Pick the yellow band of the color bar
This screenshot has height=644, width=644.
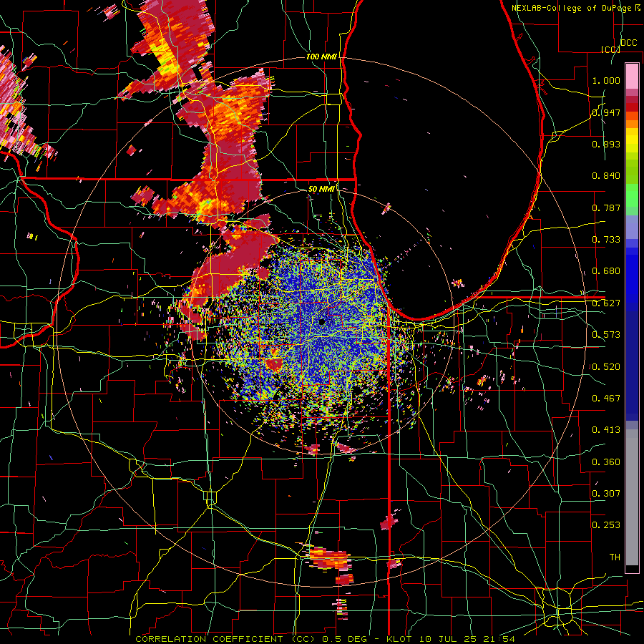(632, 141)
